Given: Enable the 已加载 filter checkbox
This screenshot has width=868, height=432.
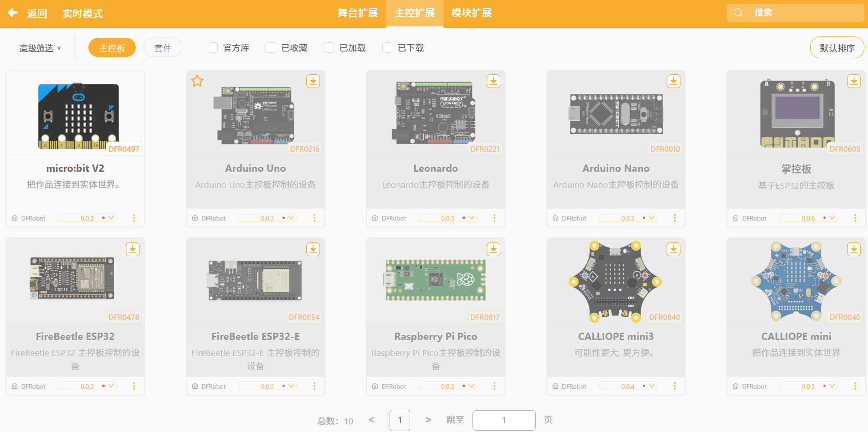Looking at the screenshot, I should [x=329, y=48].
